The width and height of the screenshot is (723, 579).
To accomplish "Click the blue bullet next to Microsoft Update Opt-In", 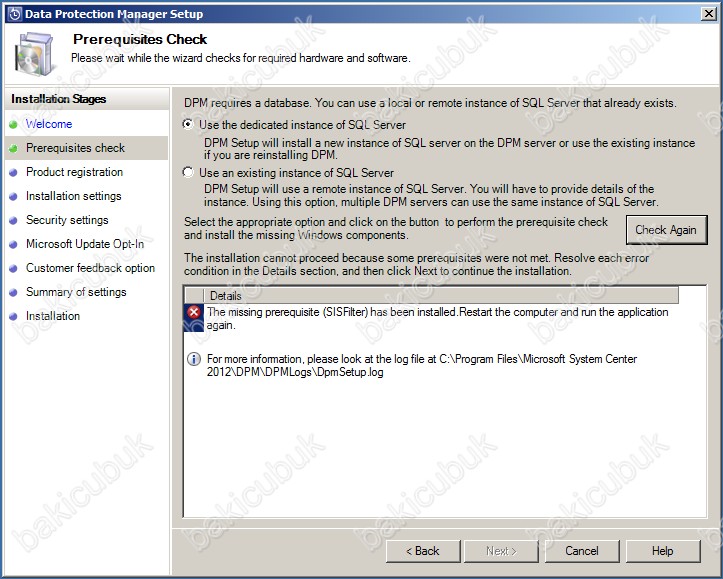I will pos(13,244).
